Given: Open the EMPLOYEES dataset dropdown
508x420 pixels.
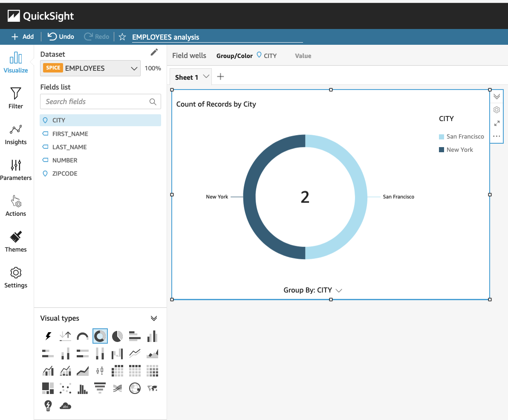Looking at the screenshot, I should (90, 68).
